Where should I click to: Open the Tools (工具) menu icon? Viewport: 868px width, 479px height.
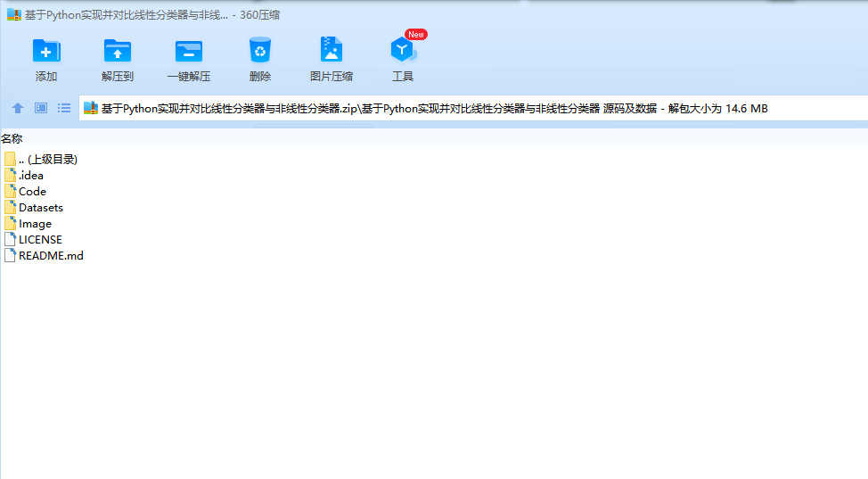pos(403,50)
